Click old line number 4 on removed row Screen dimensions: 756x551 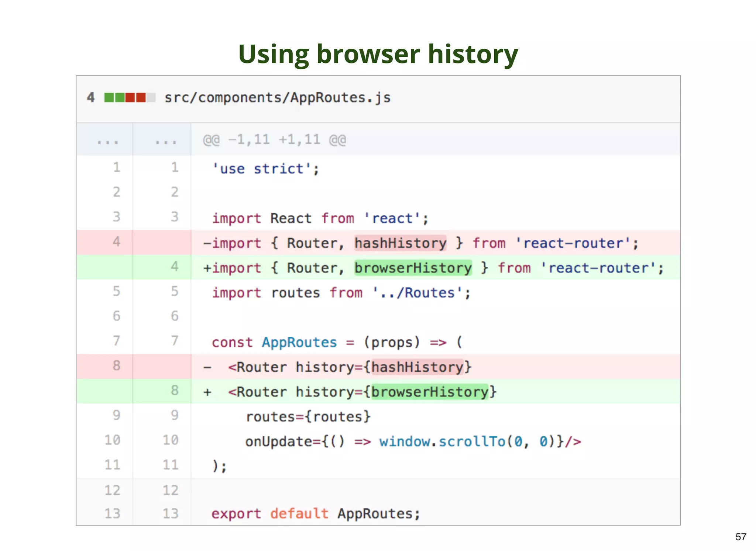[116, 242]
